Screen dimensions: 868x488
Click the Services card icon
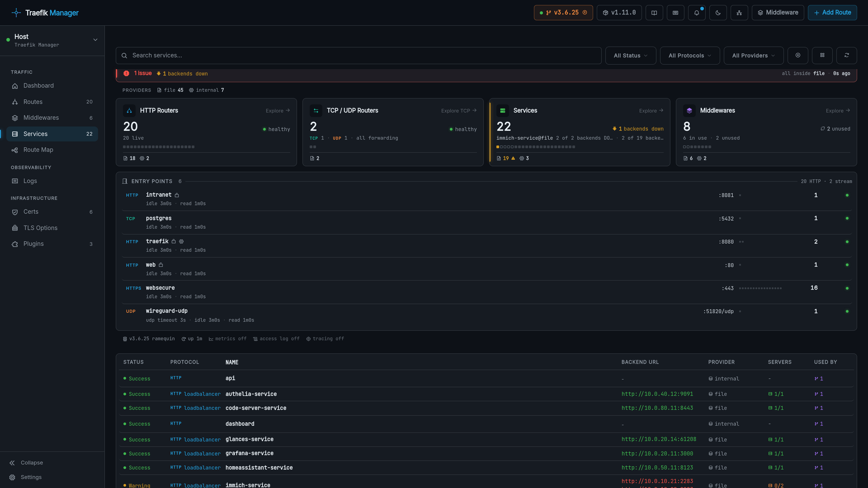503,111
